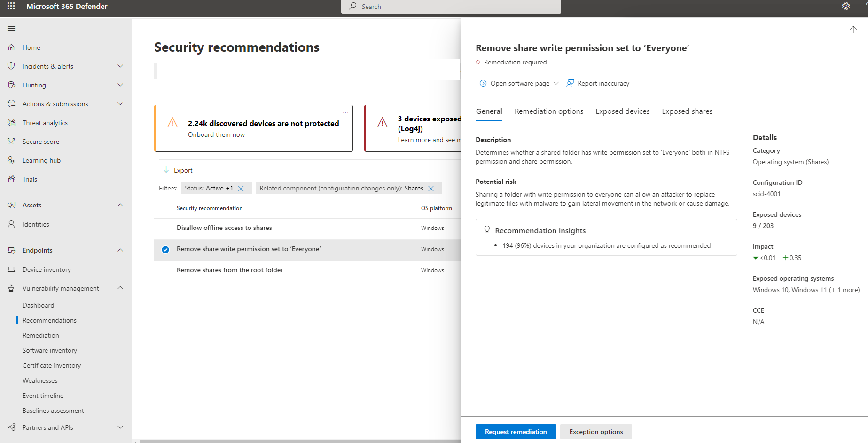Click the Threat analytics icon

click(11, 123)
